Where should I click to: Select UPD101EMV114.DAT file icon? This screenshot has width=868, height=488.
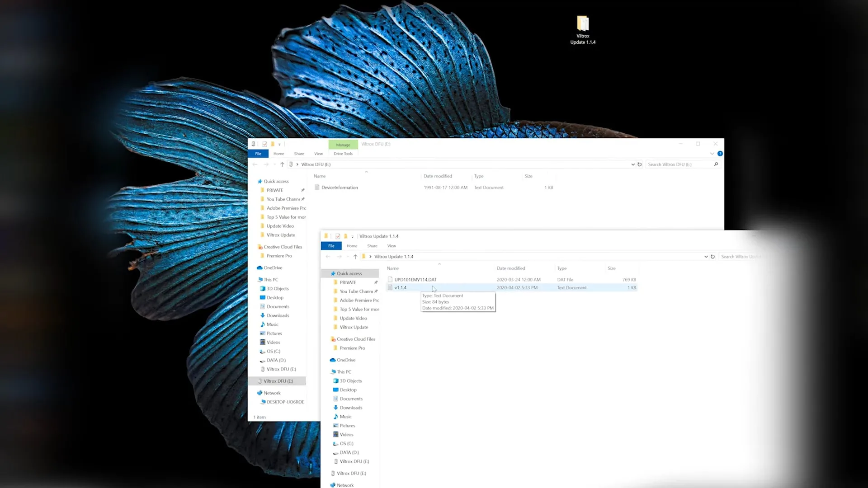(390, 280)
